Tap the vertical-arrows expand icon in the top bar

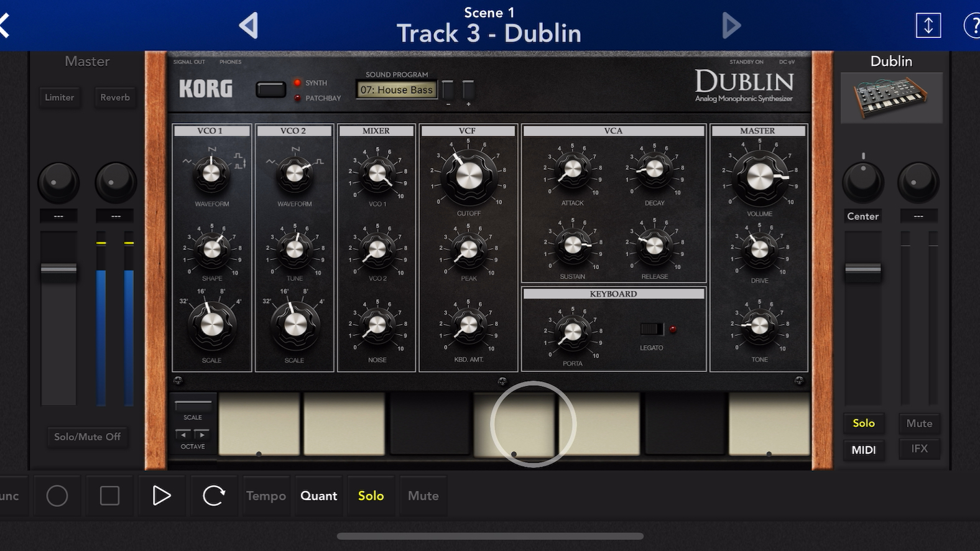point(928,25)
